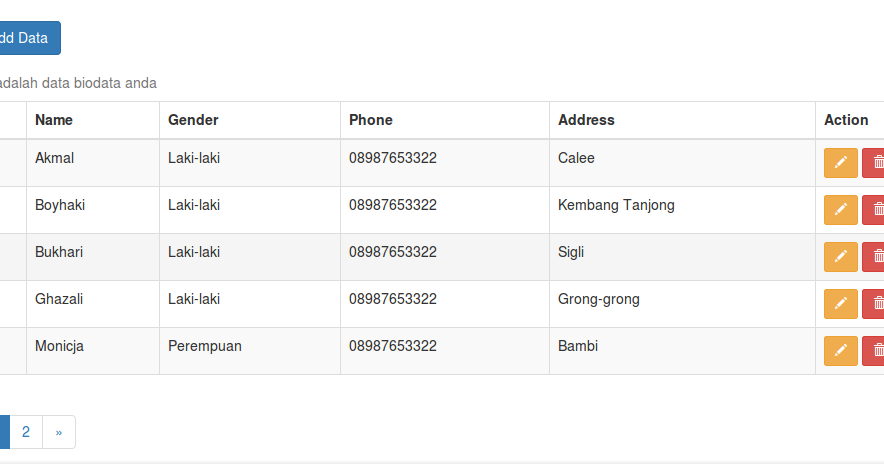884x464 pixels.
Task: Delete the Monicja row with trash icon
Action: pos(875,351)
